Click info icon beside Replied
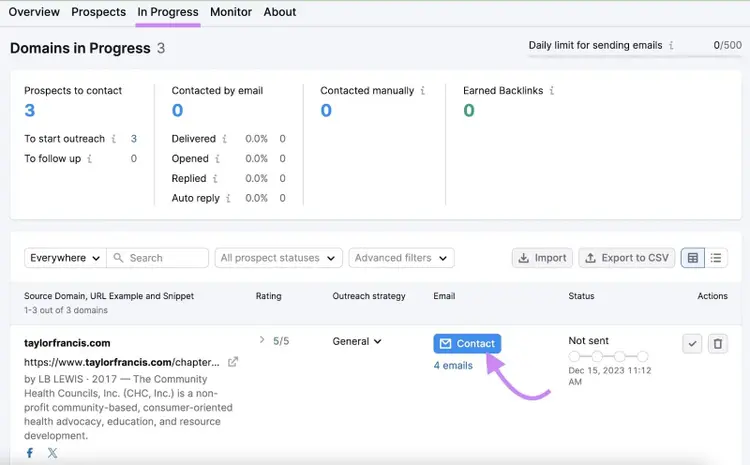The height and width of the screenshot is (465, 750). click(215, 178)
